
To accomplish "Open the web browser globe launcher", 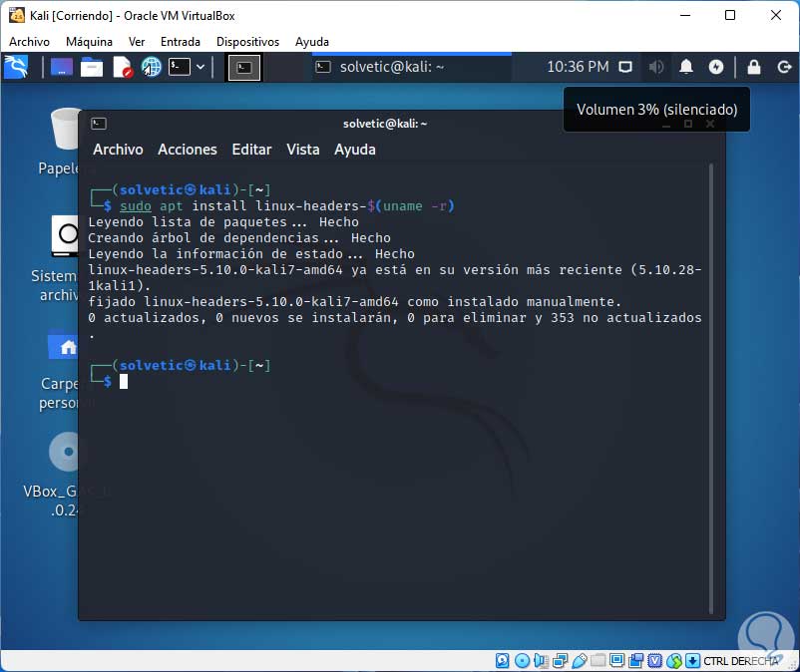I will (152, 68).
